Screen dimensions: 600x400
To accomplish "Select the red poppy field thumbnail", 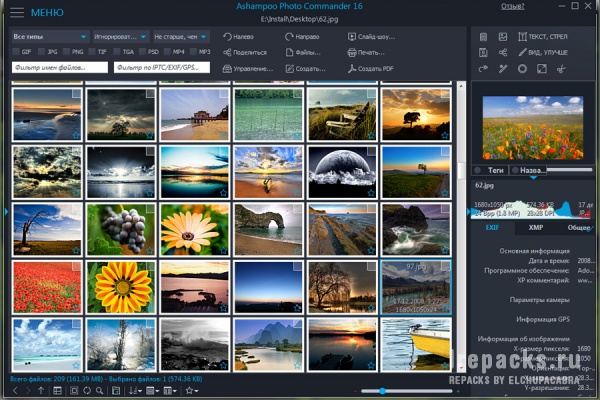I will [47, 287].
